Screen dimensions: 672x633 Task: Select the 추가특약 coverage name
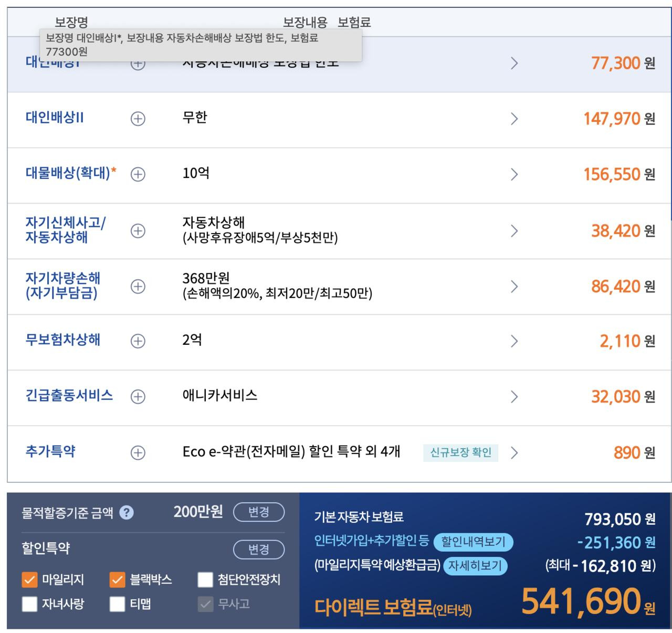tap(50, 451)
